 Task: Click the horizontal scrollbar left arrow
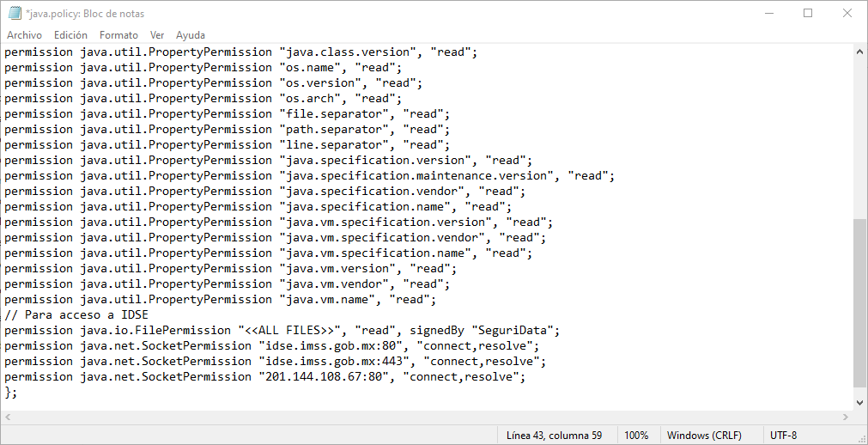pos(8,417)
